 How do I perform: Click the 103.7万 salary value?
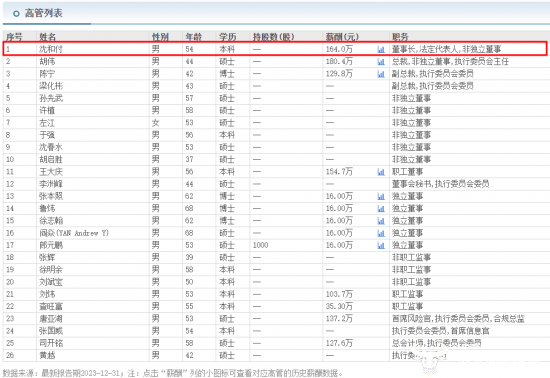[339, 295]
